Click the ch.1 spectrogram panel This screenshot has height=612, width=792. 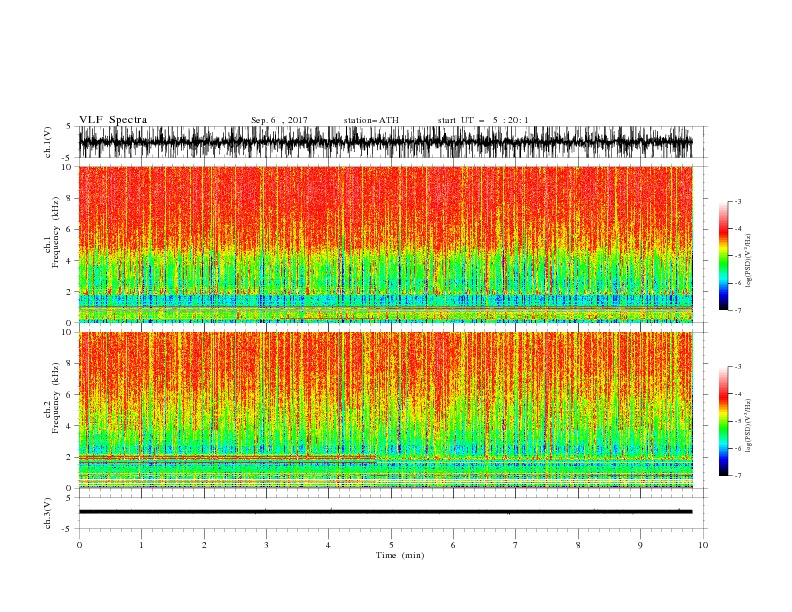pyautogui.click(x=385, y=244)
